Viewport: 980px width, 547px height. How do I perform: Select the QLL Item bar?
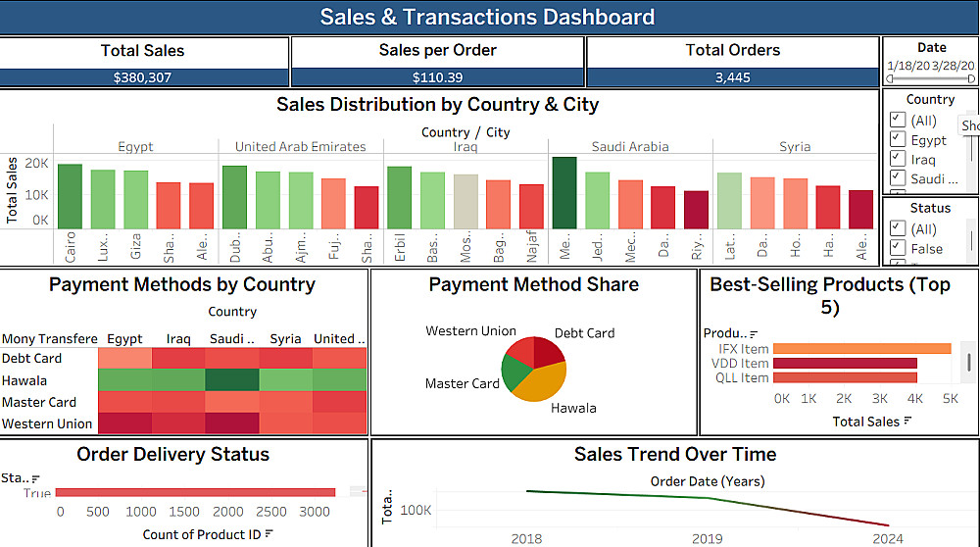click(x=845, y=377)
